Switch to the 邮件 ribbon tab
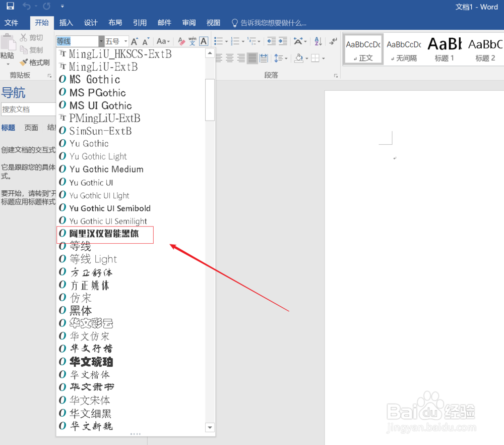Image resolution: width=504 pixels, height=445 pixels. point(164,23)
